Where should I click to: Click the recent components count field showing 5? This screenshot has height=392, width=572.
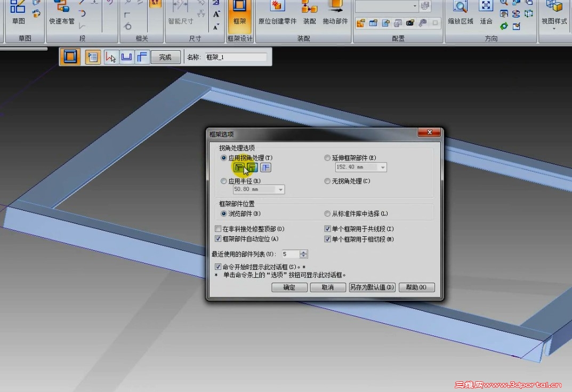click(291, 254)
